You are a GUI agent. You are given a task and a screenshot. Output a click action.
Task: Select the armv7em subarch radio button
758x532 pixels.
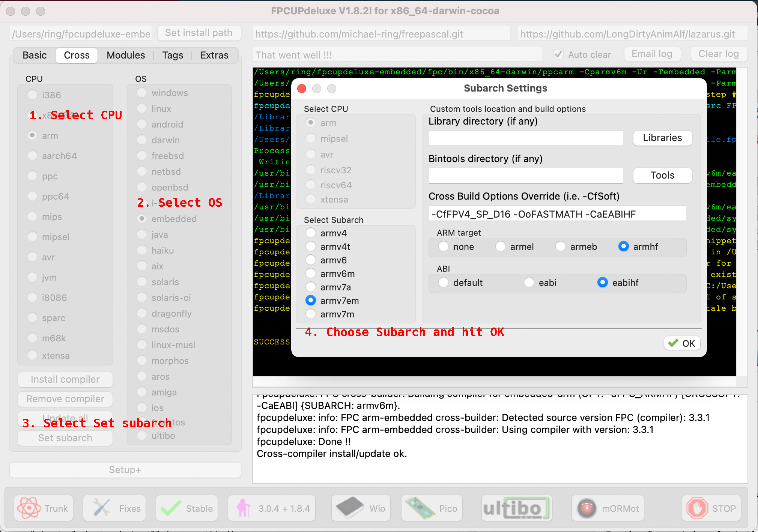(311, 300)
